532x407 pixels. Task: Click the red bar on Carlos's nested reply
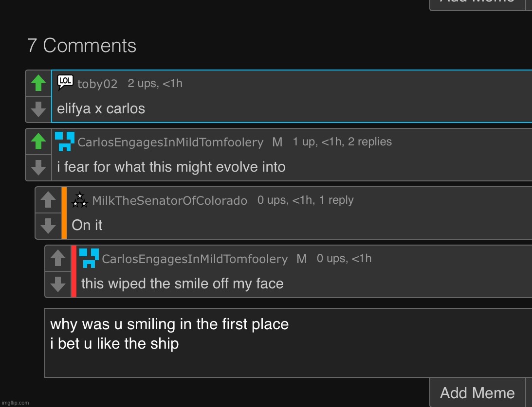pyautogui.click(x=73, y=271)
